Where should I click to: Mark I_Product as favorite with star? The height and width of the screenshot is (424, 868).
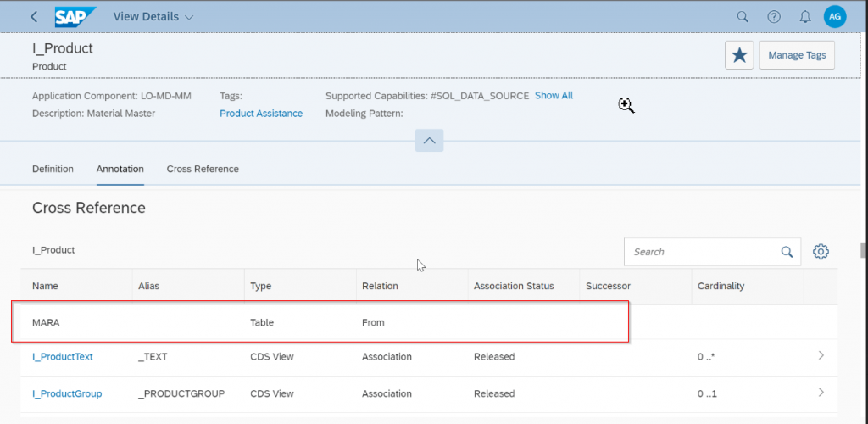tap(739, 55)
